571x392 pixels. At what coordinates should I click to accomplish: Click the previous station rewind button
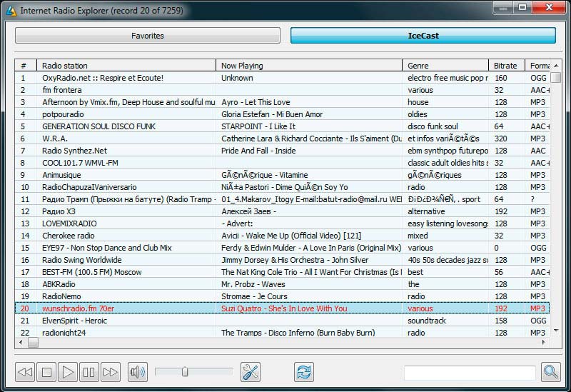click(25, 372)
